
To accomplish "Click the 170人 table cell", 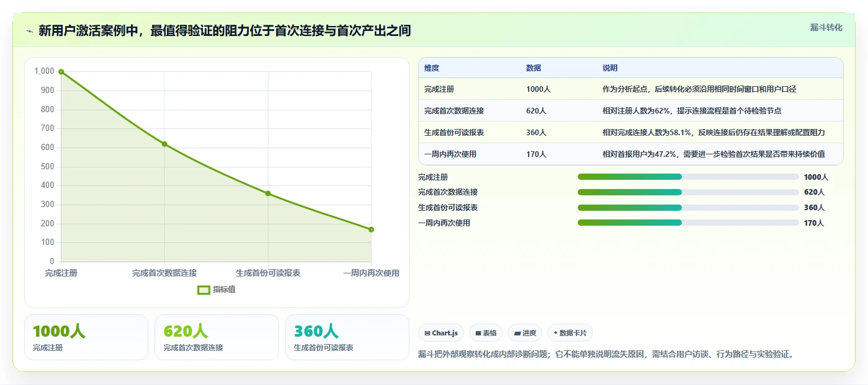I will pyautogui.click(x=536, y=154).
